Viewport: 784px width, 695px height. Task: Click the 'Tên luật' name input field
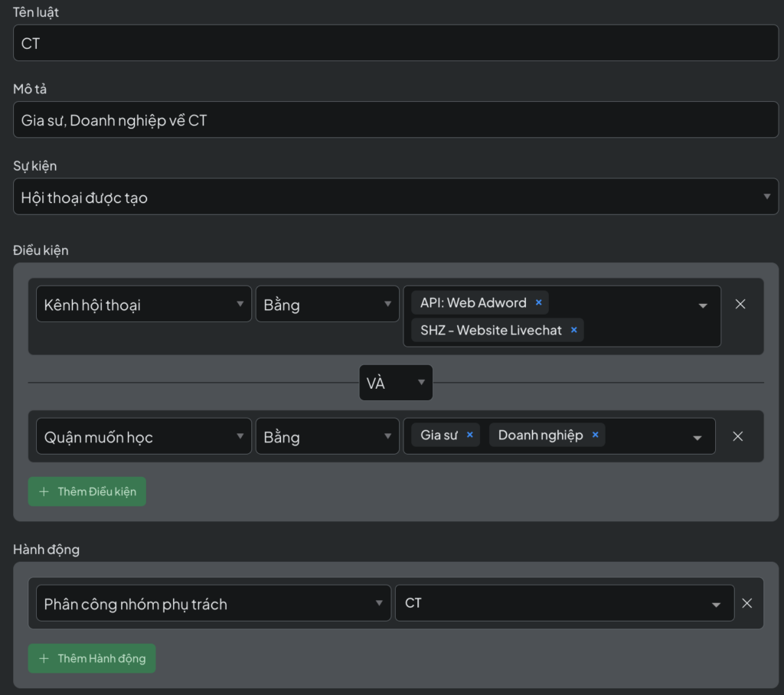click(x=396, y=44)
